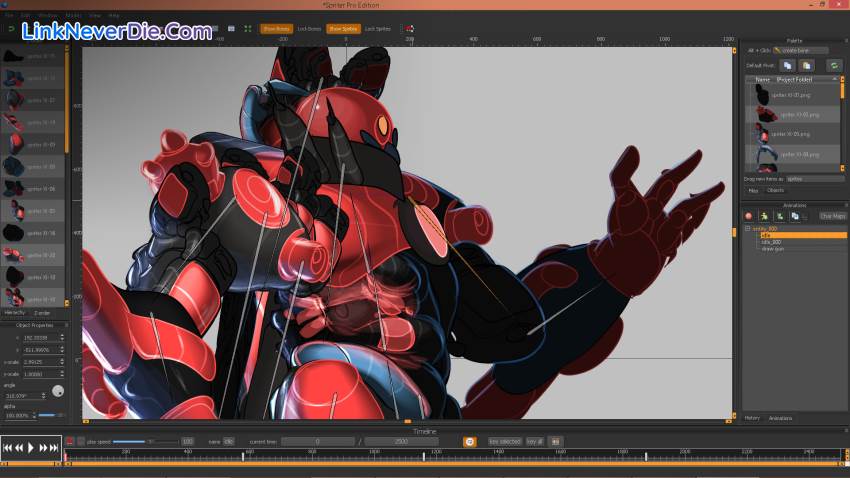Click the second Default Pivot icon
This screenshot has height=478, width=850.
point(806,65)
